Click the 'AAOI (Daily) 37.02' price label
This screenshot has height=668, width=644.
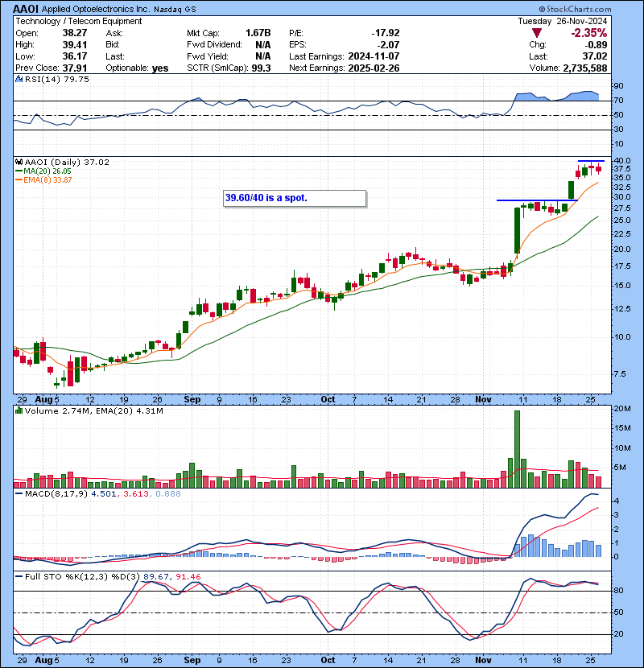[x=67, y=163]
